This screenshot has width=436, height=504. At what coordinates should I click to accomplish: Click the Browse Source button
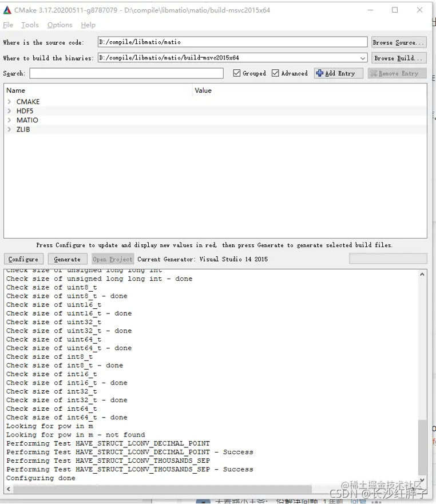tap(399, 42)
